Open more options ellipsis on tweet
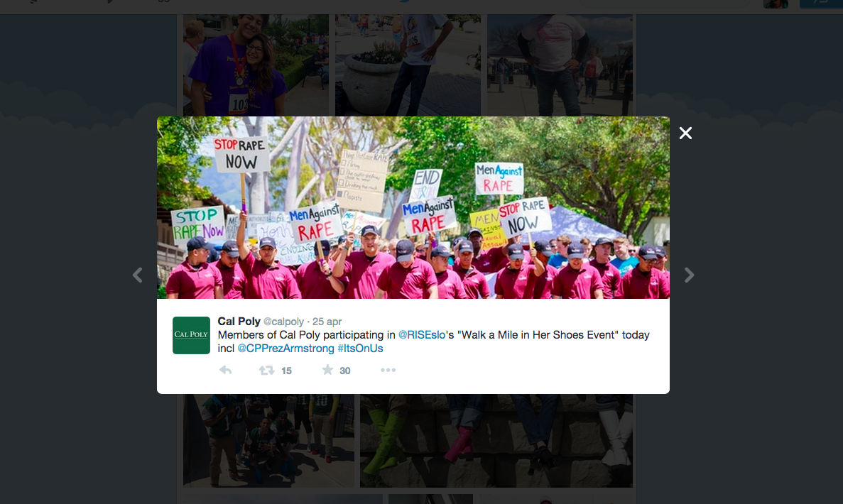 coord(388,370)
